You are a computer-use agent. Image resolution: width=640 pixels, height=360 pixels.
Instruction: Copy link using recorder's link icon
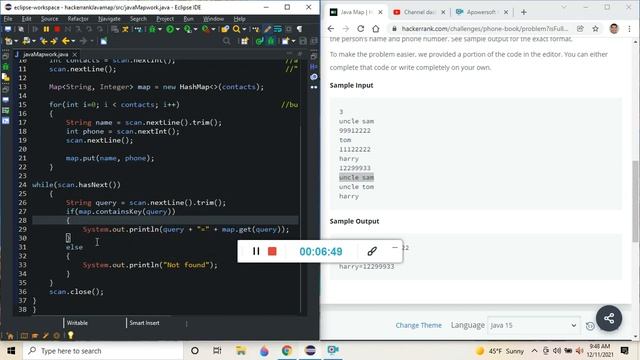coord(372,251)
